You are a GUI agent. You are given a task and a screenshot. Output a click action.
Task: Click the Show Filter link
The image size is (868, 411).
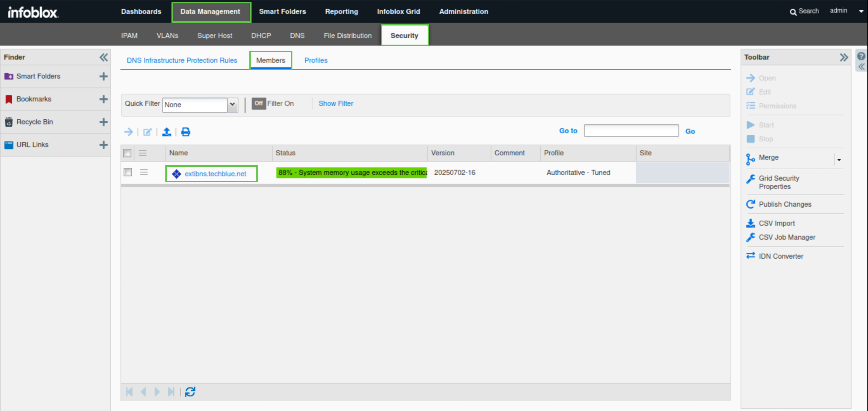336,103
